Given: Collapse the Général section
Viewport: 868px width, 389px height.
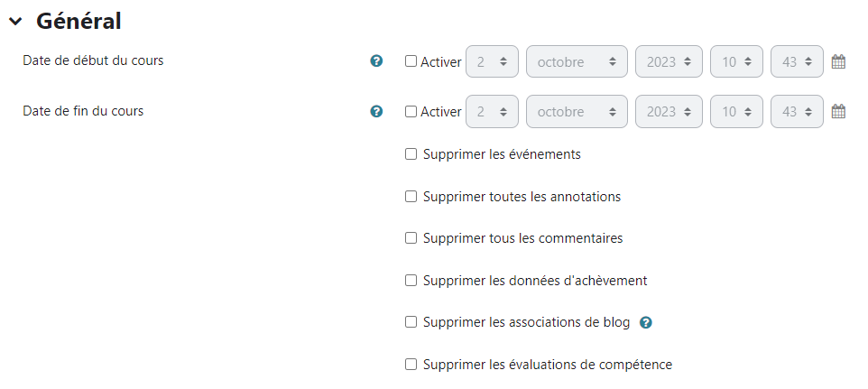Looking at the screenshot, I should 15,22.
